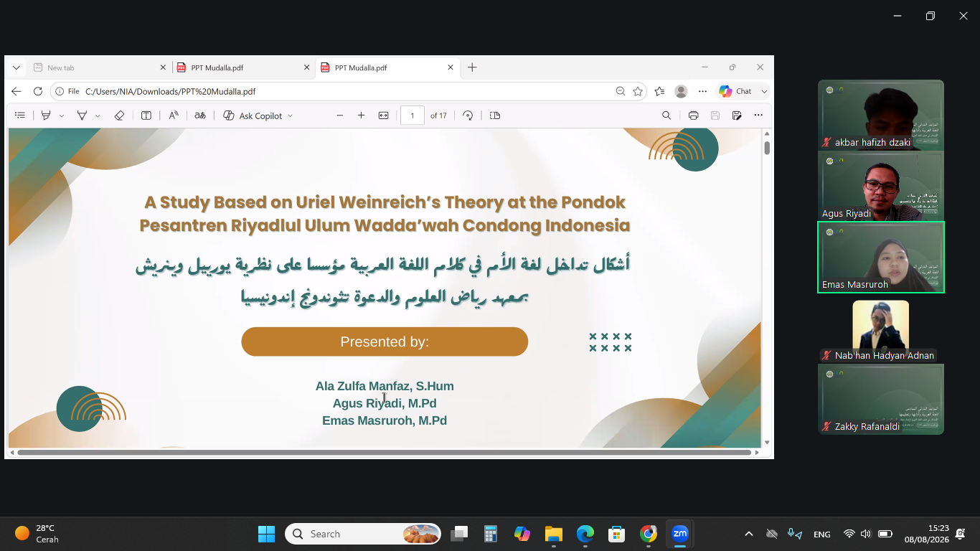Add this page to favorites with star
Screen dimensions: 980x551
coord(638,91)
